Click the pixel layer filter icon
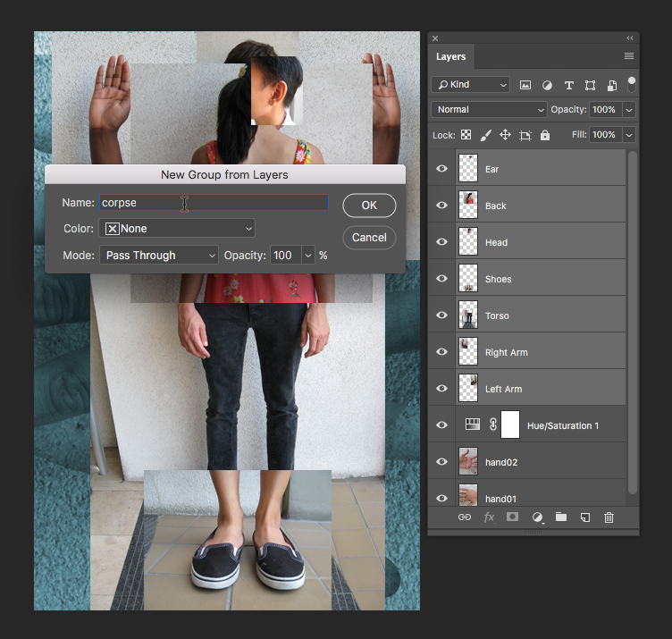 pyautogui.click(x=525, y=85)
